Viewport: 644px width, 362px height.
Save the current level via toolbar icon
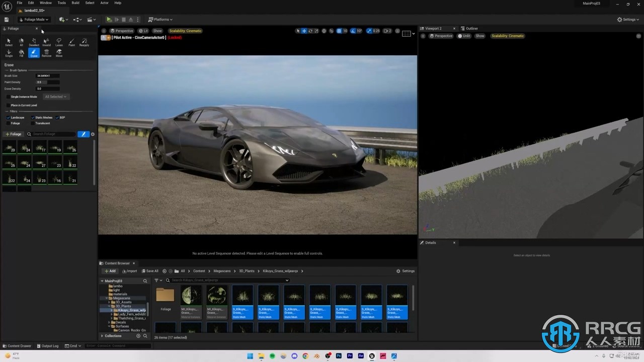7,20
